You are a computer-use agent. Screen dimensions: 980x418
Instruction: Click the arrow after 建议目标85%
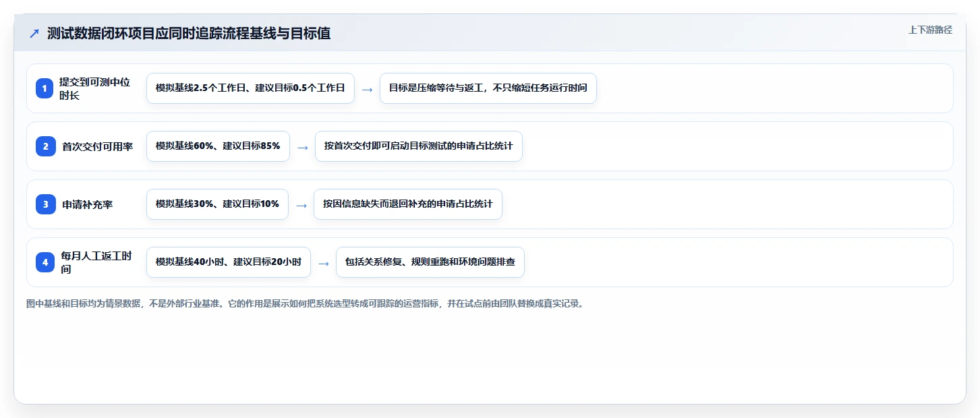pos(303,147)
